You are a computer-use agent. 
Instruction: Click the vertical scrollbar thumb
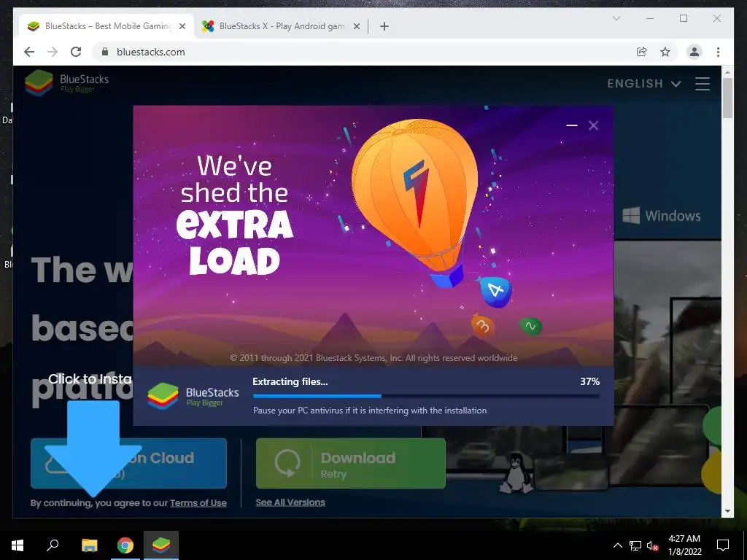[727, 98]
